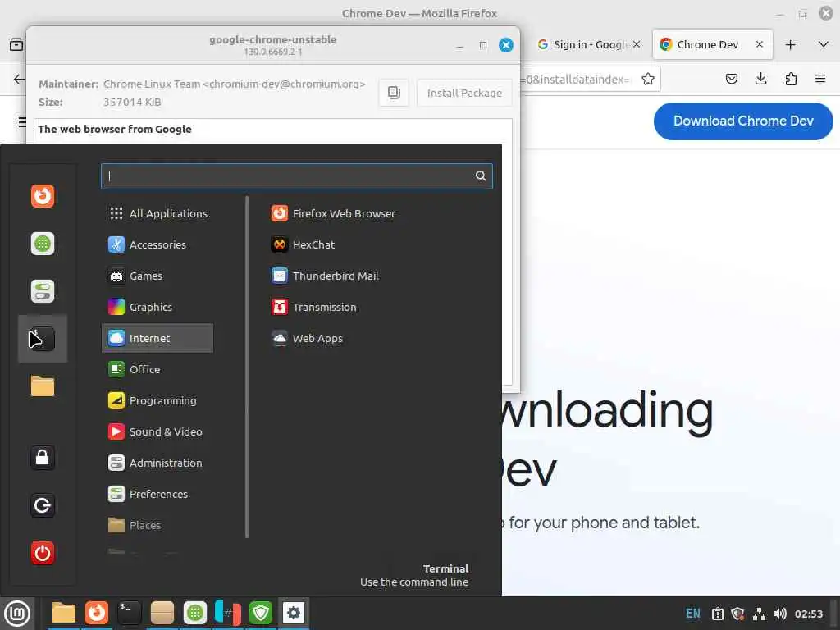Screen dimensions: 840x630
Task: Select Graphics category
Action: (157, 307)
